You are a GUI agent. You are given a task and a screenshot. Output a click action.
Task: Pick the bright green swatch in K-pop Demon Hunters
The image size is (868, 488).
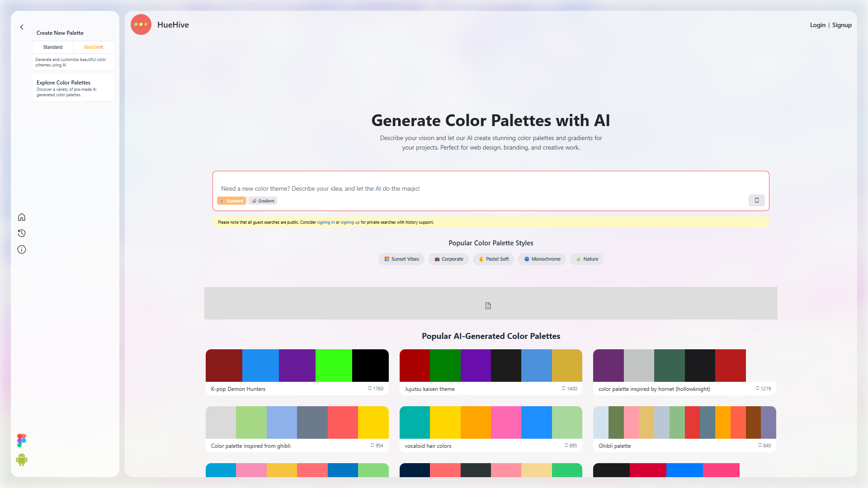pyautogui.click(x=334, y=366)
